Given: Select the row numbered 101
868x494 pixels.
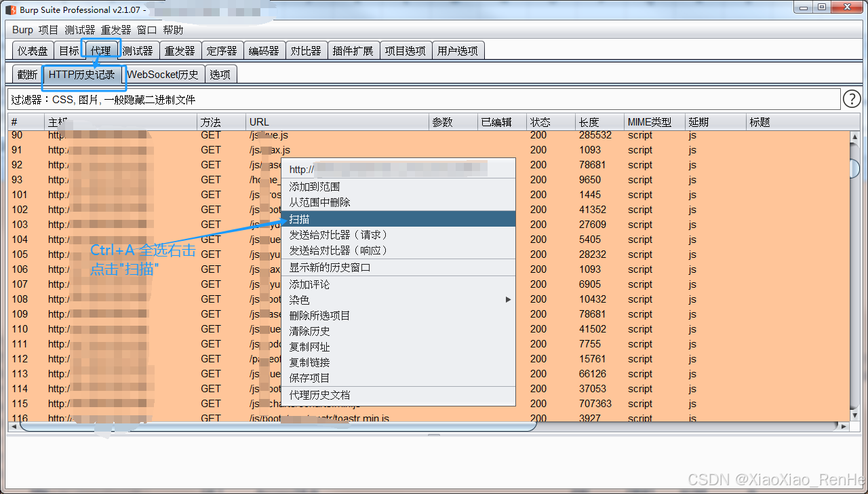Looking at the screenshot, I should (x=429, y=195).
